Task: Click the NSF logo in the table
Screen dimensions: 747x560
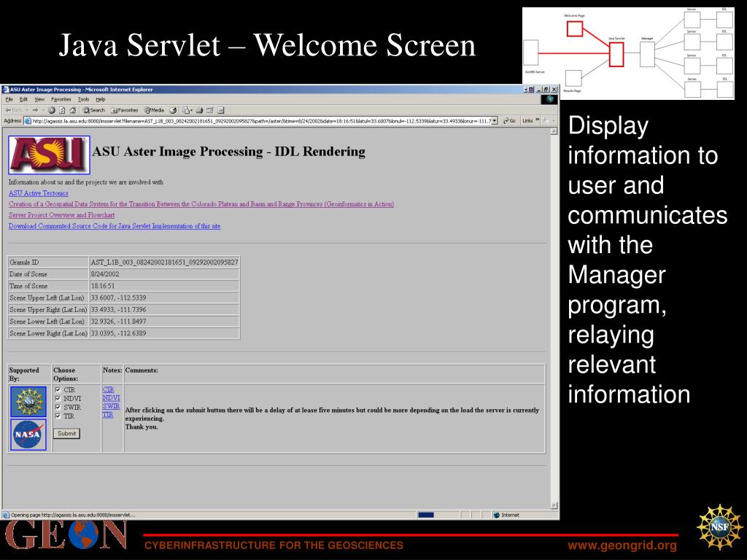Action: coord(28,402)
